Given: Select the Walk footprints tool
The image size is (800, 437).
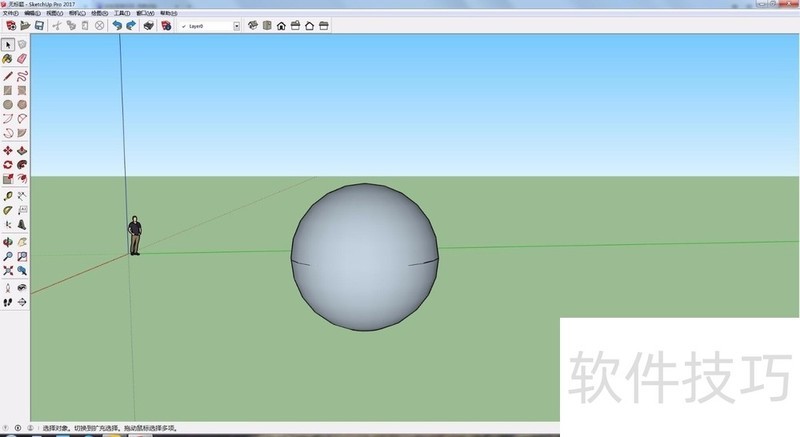Looking at the screenshot, I should 8,302.
